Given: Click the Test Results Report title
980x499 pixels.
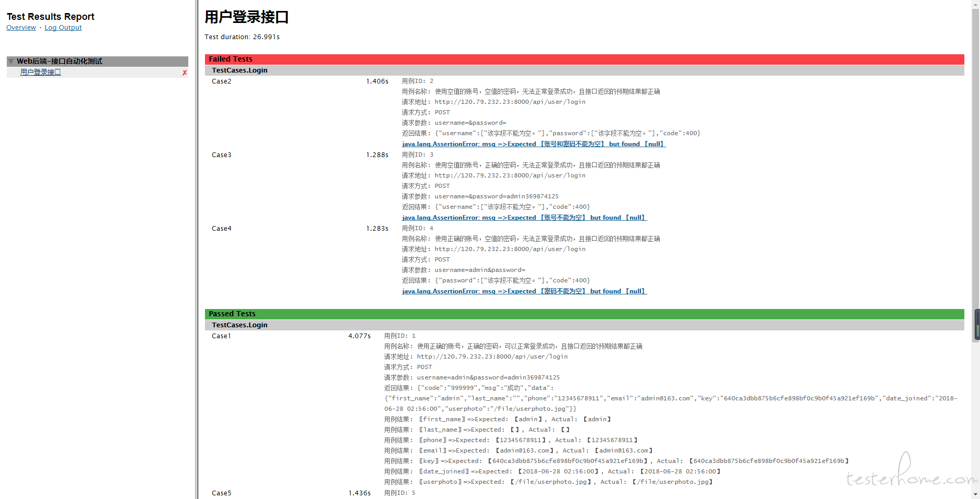Looking at the screenshot, I should pos(51,17).
